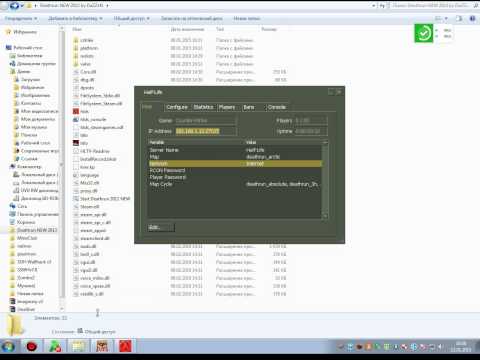480x360 pixels.
Task: Select the Map variable row
Action: point(235,157)
